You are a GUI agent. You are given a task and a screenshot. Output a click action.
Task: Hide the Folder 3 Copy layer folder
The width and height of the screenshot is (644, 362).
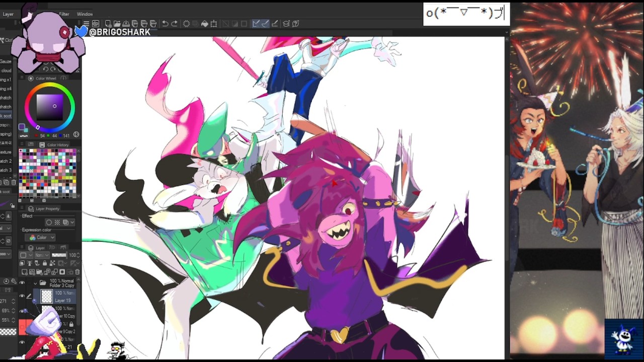click(x=22, y=283)
